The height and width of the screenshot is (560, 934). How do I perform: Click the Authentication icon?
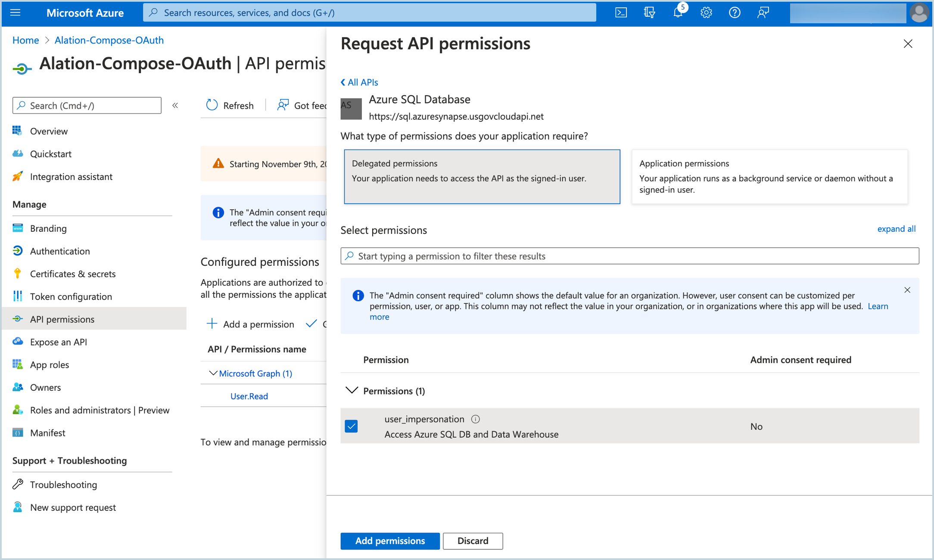17,251
